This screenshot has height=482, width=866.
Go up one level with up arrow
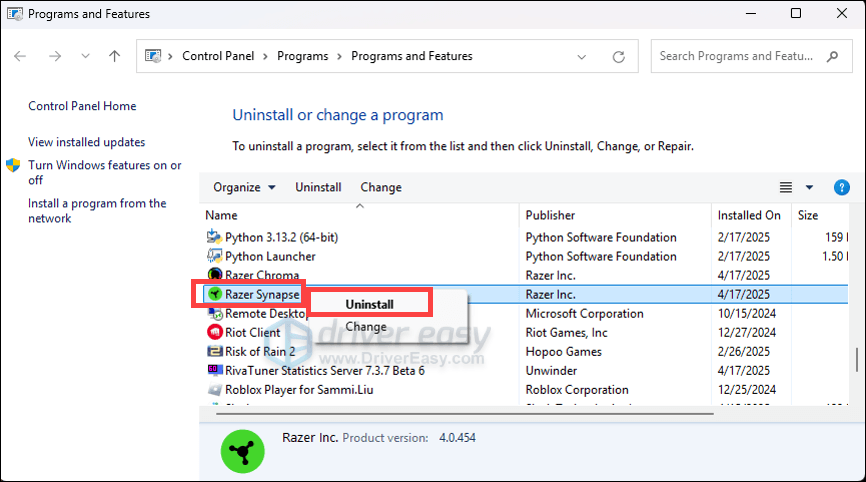click(x=114, y=56)
